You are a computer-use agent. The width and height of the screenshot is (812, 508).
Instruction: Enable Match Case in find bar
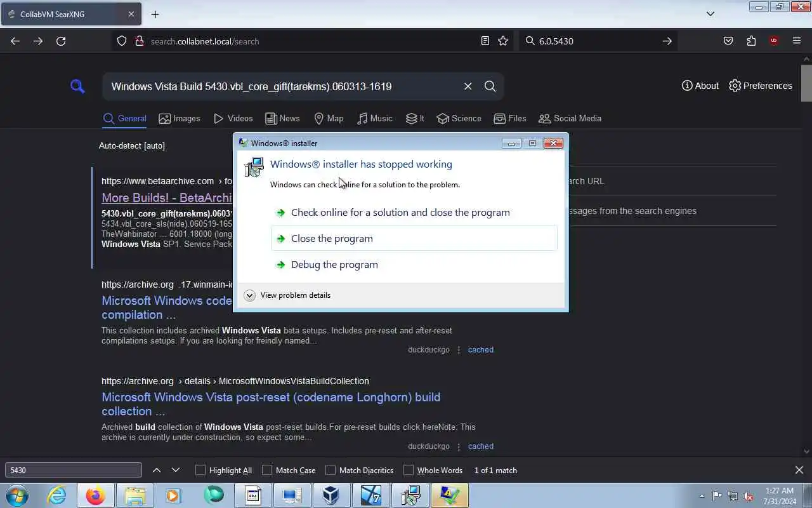point(289,470)
